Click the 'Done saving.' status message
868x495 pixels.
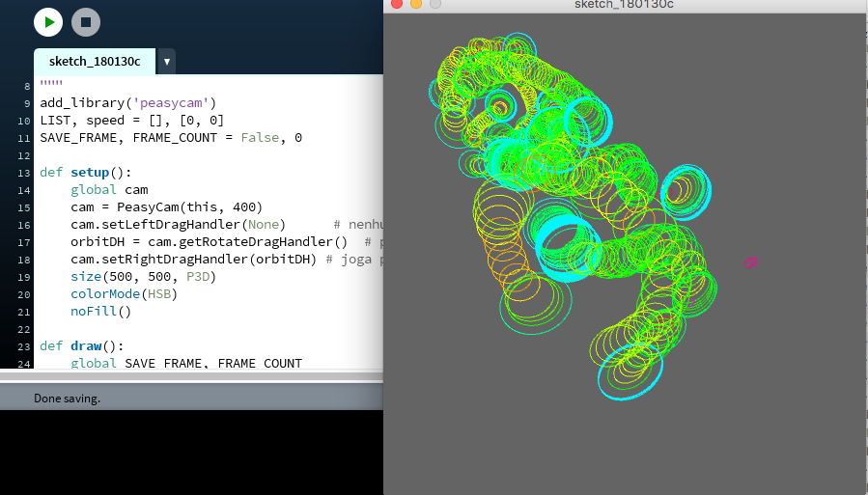(67, 399)
